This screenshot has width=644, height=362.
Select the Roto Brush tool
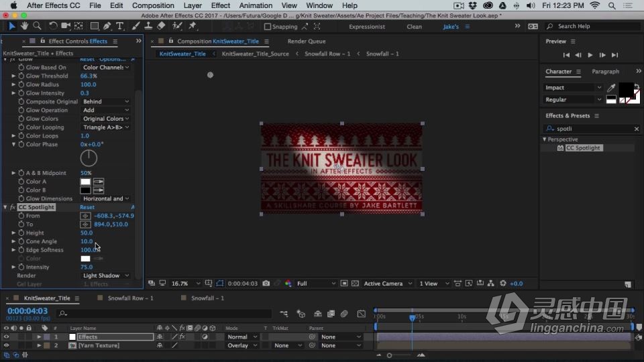click(x=177, y=26)
